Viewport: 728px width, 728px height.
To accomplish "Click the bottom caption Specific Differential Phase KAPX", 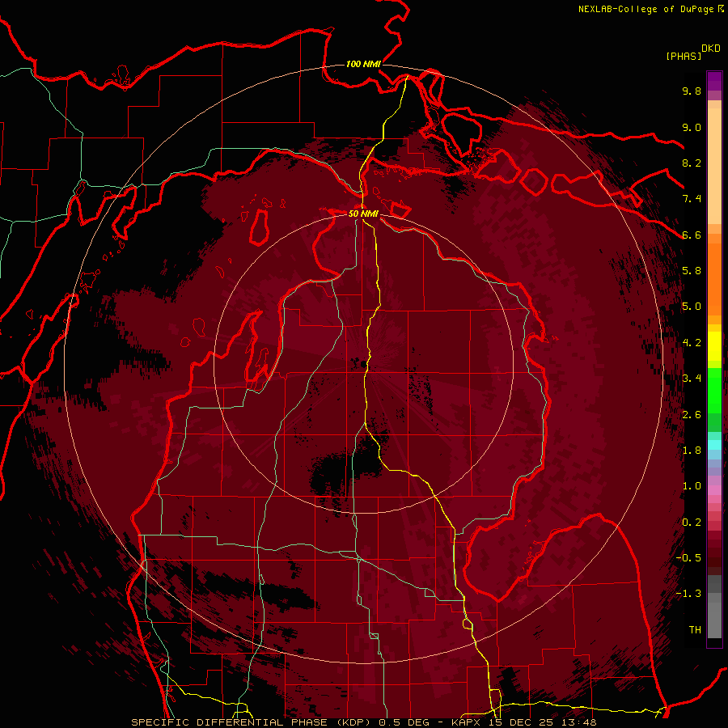I will (x=363, y=722).
